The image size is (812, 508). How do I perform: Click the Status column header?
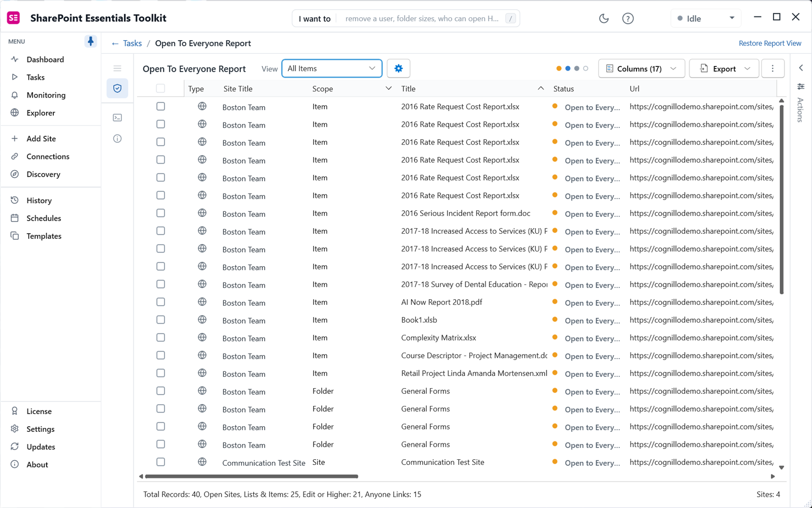pyautogui.click(x=563, y=89)
